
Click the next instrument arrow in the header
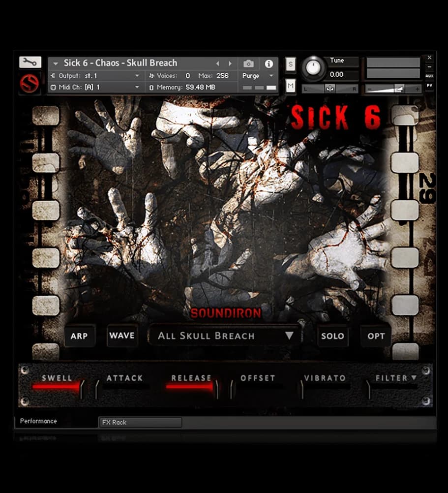point(230,63)
